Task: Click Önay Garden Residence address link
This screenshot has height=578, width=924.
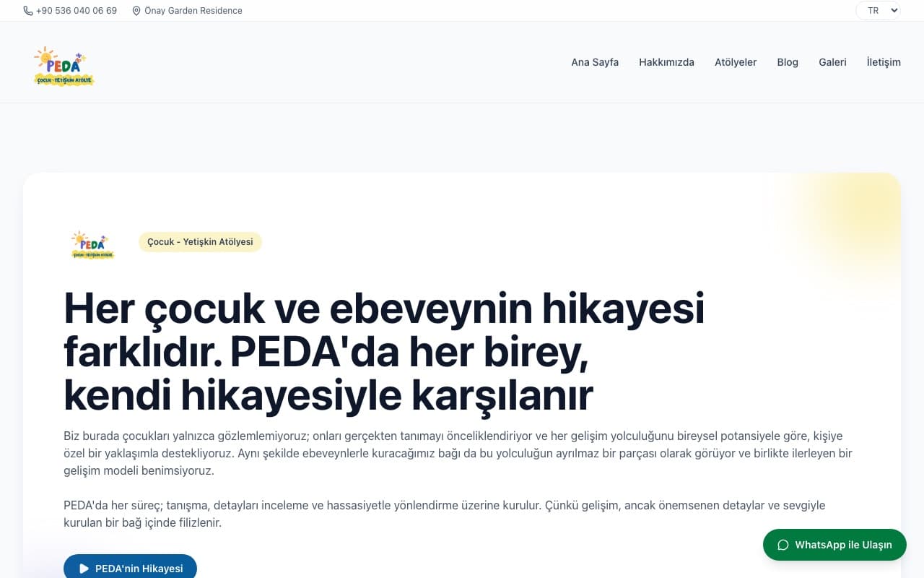Action: [x=193, y=11]
